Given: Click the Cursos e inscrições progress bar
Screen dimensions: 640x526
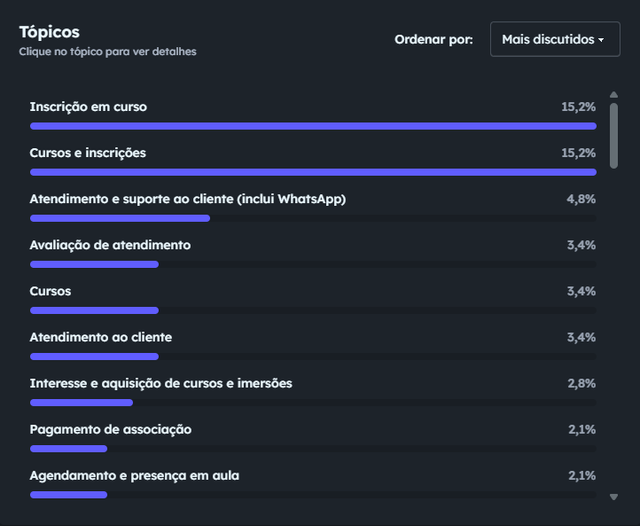Looking at the screenshot, I should [x=313, y=172].
